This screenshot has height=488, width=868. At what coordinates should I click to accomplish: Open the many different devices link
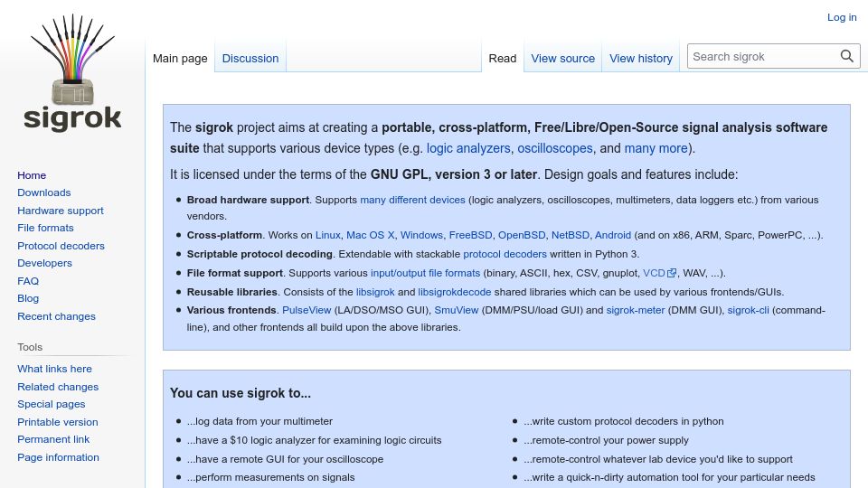pyautogui.click(x=412, y=200)
